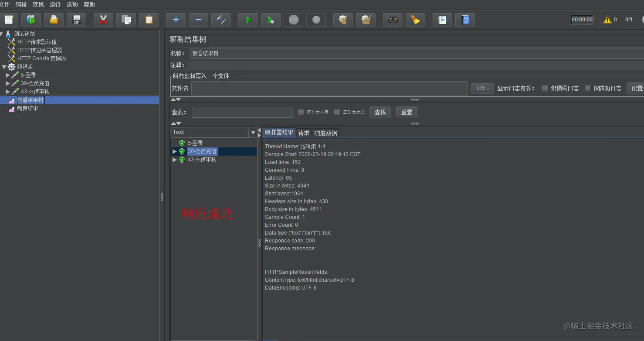Click the 文件名 input field
The width and height of the screenshot is (644, 341).
329,88
